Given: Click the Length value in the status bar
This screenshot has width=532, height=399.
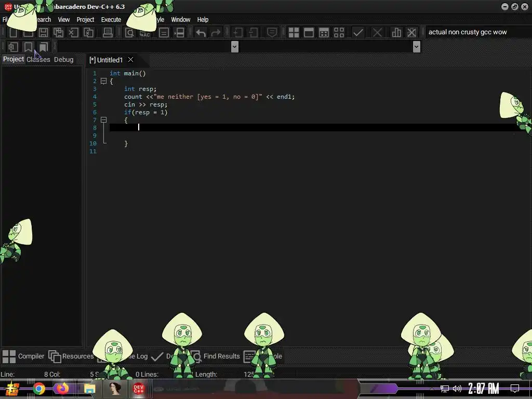Looking at the screenshot, I should pos(249,374).
